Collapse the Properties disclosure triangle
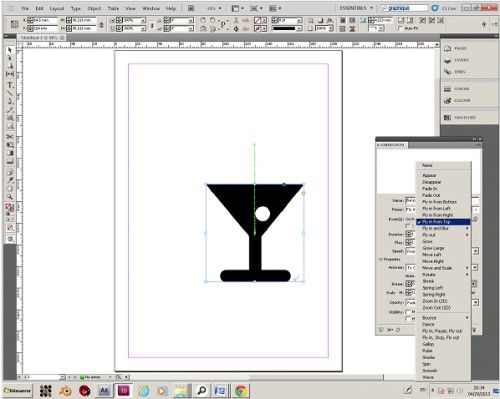The height and width of the screenshot is (399, 500). click(380, 259)
